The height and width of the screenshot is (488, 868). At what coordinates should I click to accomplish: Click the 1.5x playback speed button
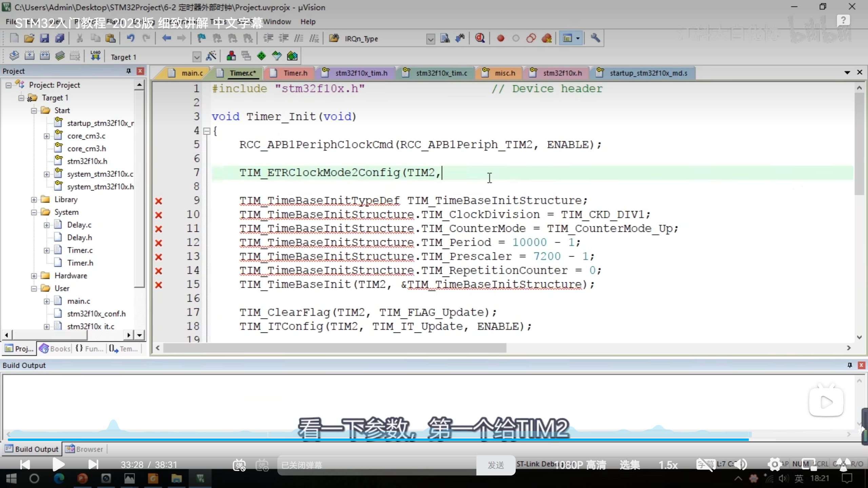tap(668, 465)
